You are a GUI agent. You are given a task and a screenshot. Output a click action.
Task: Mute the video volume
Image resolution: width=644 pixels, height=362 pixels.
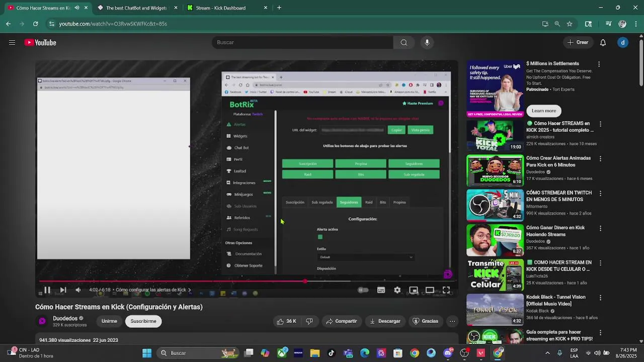78,290
